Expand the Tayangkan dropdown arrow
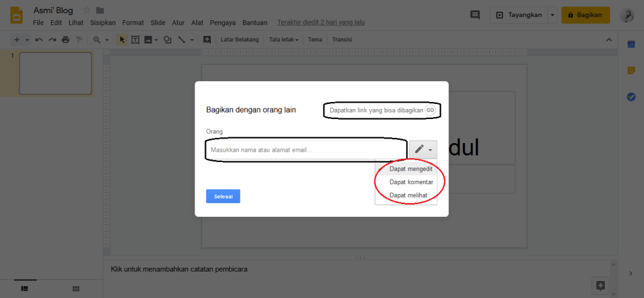The image size is (644, 298). [553, 14]
